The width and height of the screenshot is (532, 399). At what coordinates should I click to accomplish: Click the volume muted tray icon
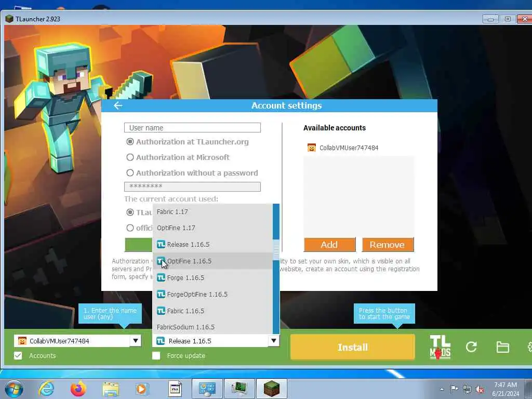click(480, 389)
